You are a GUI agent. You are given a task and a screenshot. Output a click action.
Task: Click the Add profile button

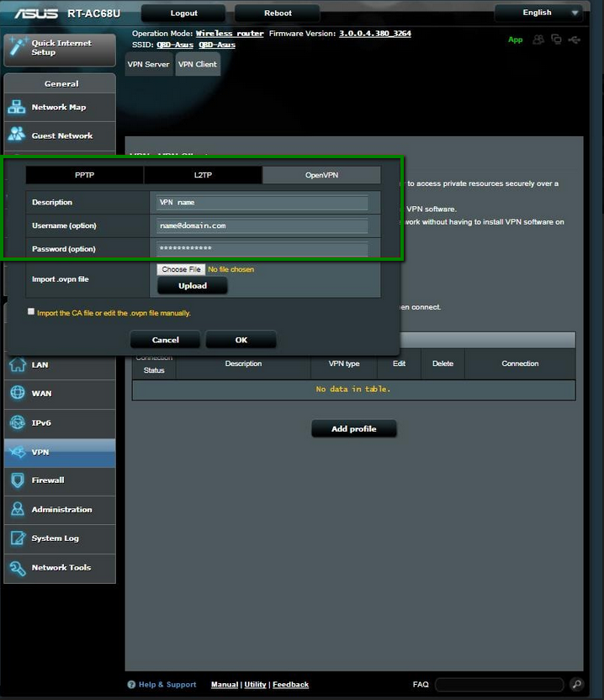coord(353,428)
